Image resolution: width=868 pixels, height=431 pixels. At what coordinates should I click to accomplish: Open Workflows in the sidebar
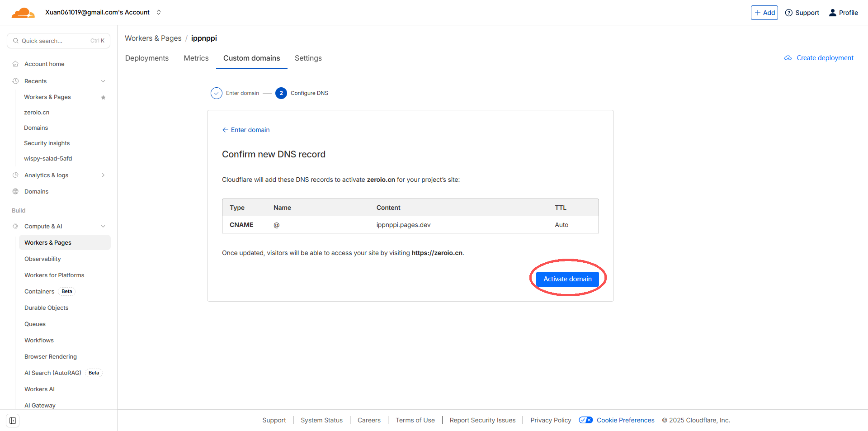pos(39,340)
